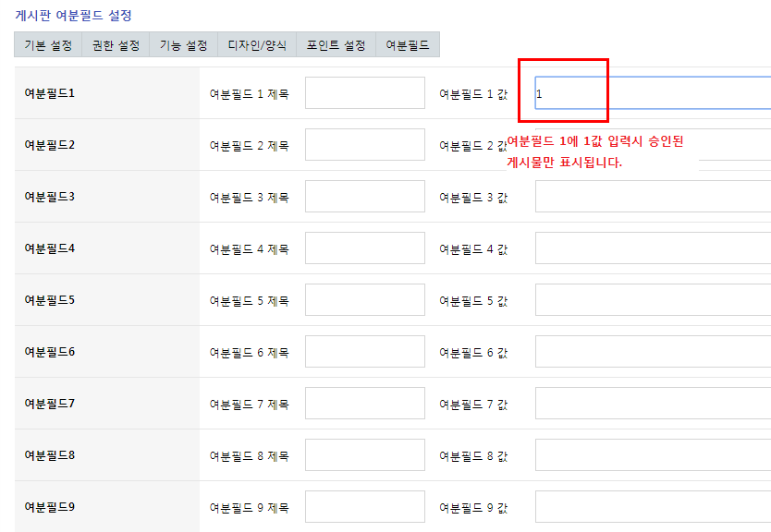Click the bold 여분필드2 row label

(50, 145)
